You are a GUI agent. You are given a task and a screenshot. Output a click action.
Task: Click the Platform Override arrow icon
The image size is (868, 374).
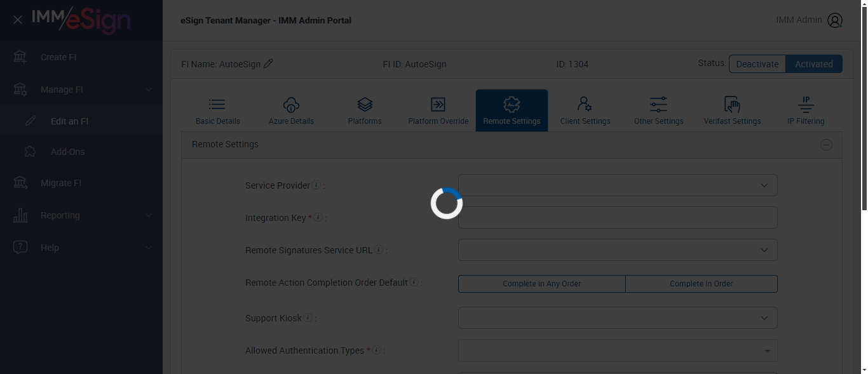click(438, 104)
